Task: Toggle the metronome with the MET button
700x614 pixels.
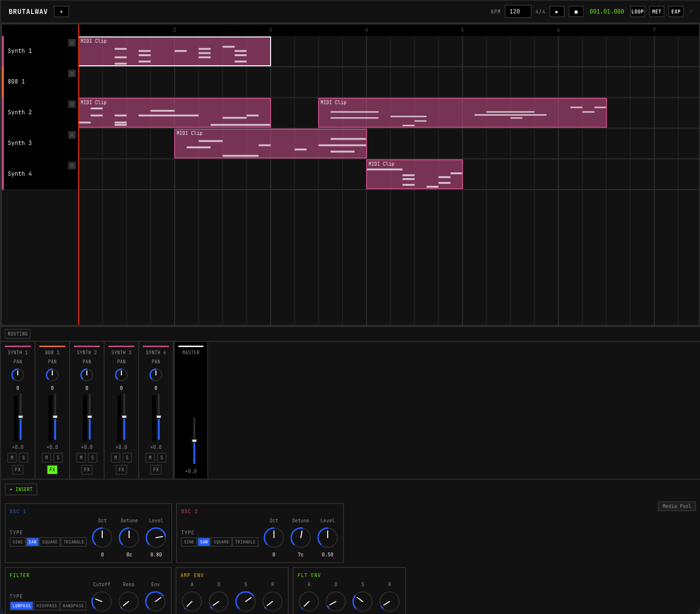Action: coord(656,12)
